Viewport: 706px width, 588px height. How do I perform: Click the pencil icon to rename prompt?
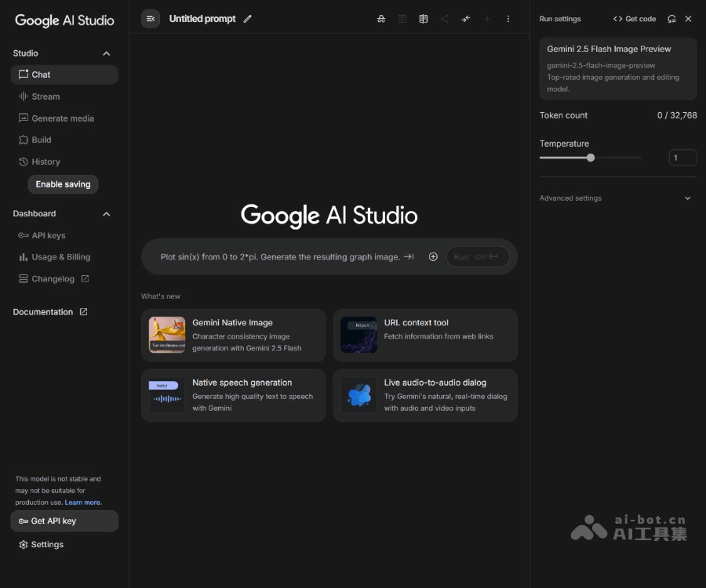coord(248,19)
